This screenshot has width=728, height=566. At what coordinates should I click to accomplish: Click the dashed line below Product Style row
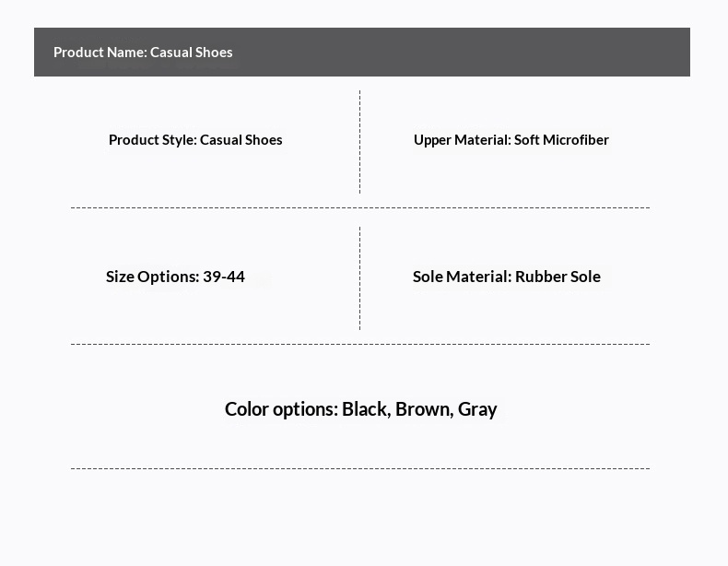pyautogui.click(x=360, y=208)
